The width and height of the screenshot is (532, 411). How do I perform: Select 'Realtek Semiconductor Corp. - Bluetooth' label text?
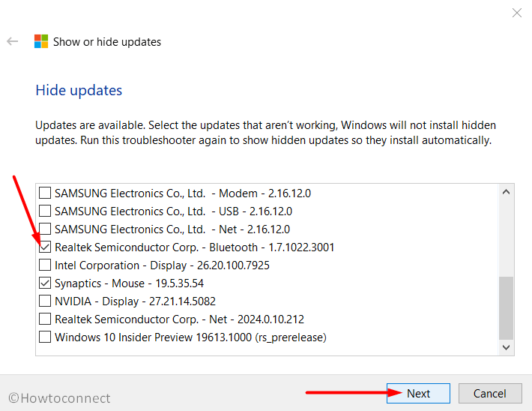click(157, 247)
